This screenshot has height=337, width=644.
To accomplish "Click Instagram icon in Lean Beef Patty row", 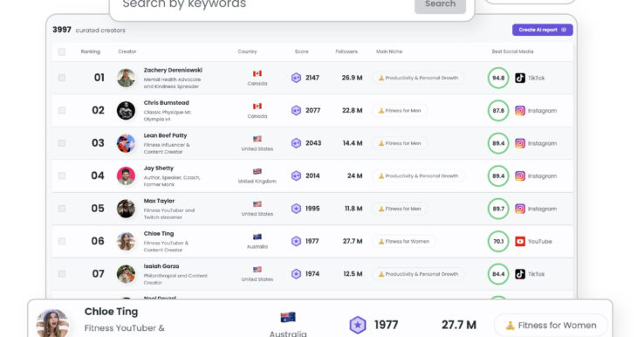I will (520, 143).
